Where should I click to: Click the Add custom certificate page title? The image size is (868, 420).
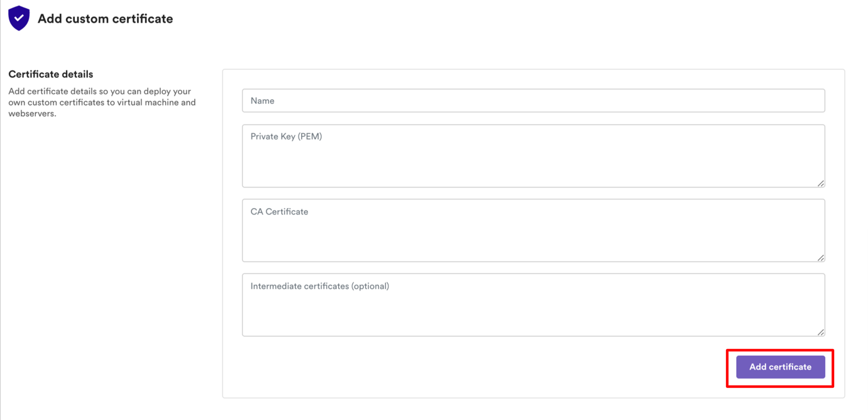pos(105,19)
